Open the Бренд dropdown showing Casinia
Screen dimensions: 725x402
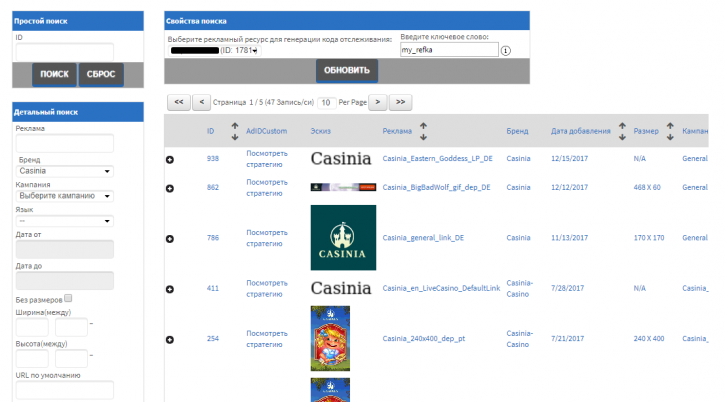pos(65,171)
